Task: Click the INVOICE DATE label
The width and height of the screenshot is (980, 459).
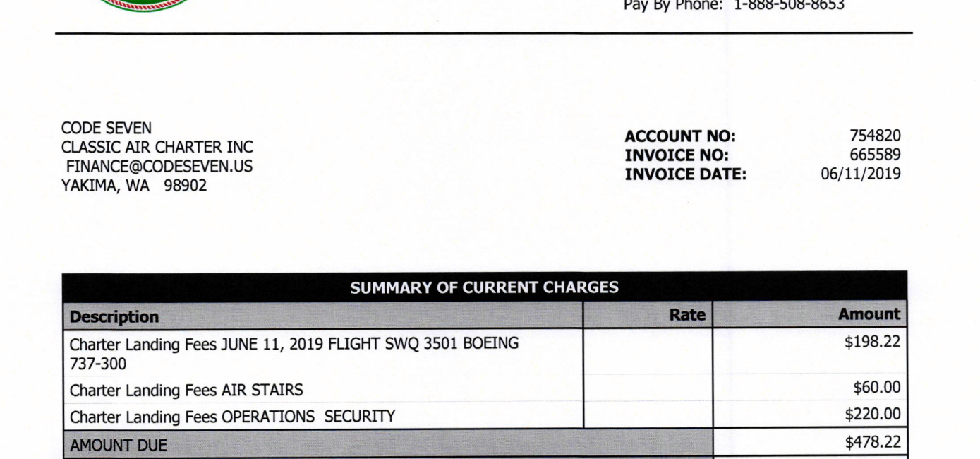Action: tap(686, 174)
